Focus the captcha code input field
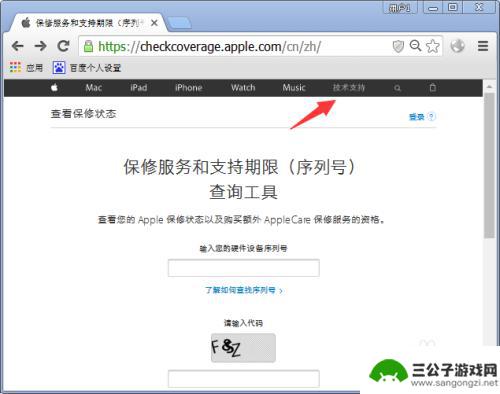 coord(244,379)
